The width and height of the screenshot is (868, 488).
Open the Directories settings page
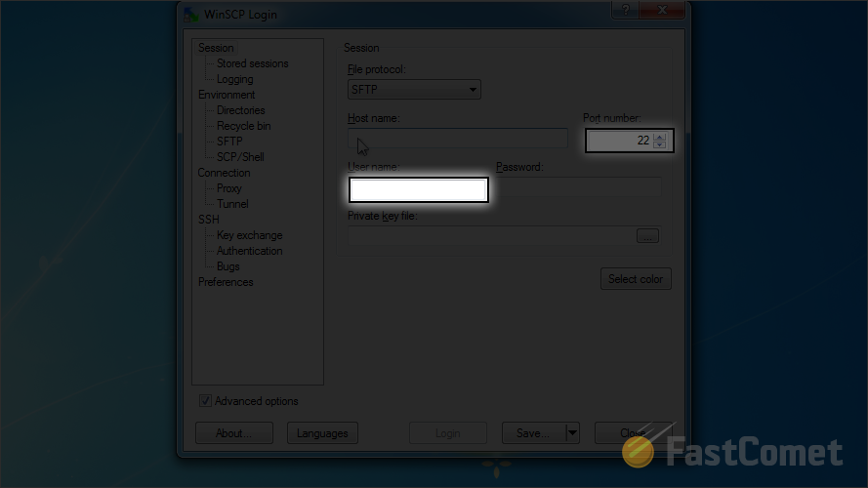tap(241, 110)
